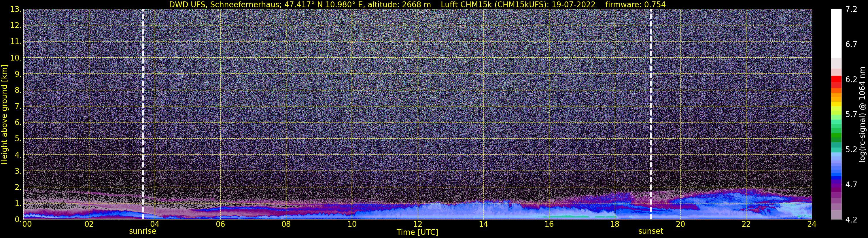Click the '2.' height tick label
Viewport: 868px width, 238px height.
coord(18,187)
